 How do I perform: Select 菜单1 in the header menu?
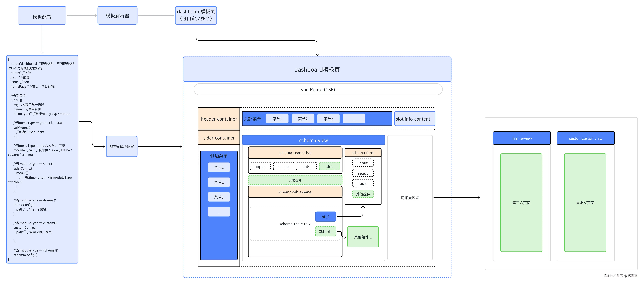pos(277,119)
